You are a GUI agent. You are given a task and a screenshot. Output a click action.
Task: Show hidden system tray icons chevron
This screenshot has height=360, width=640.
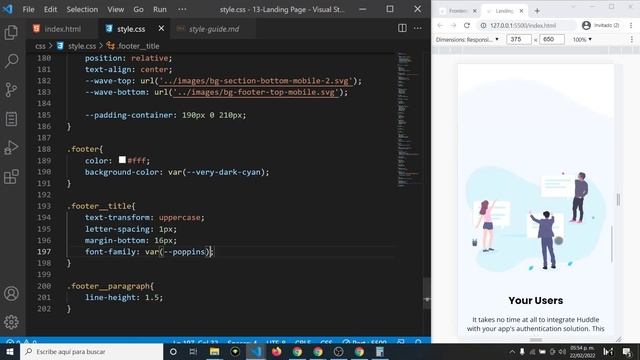[512, 351]
